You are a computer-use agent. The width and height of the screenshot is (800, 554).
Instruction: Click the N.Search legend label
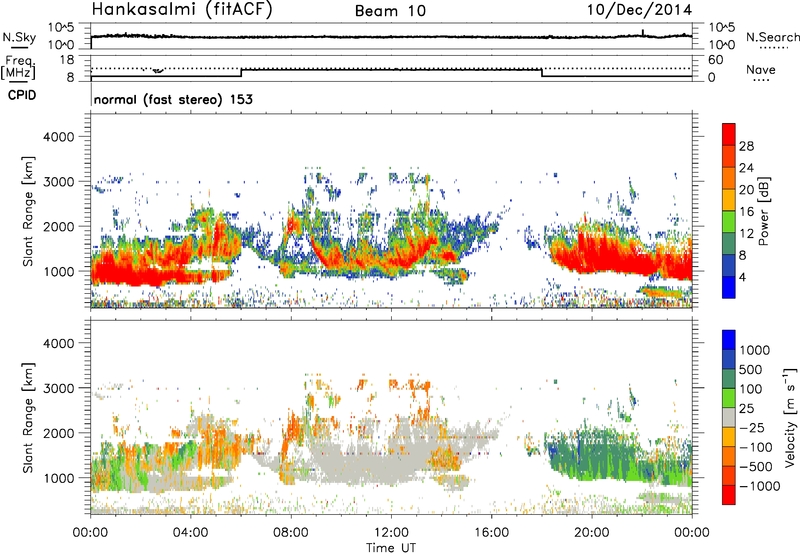click(x=772, y=37)
